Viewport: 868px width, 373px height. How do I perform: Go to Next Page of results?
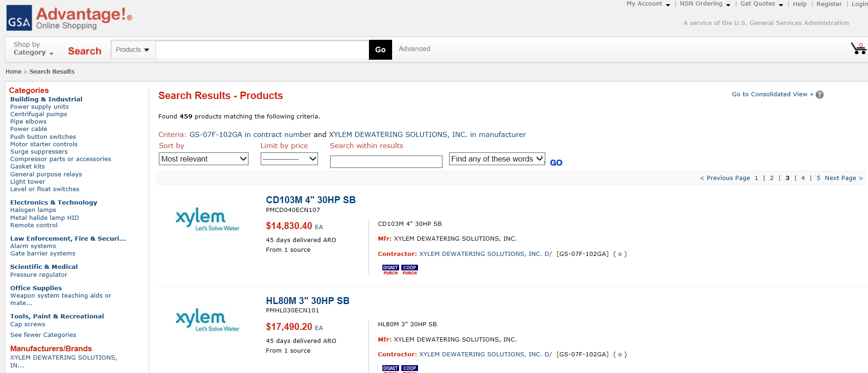[x=843, y=178]
